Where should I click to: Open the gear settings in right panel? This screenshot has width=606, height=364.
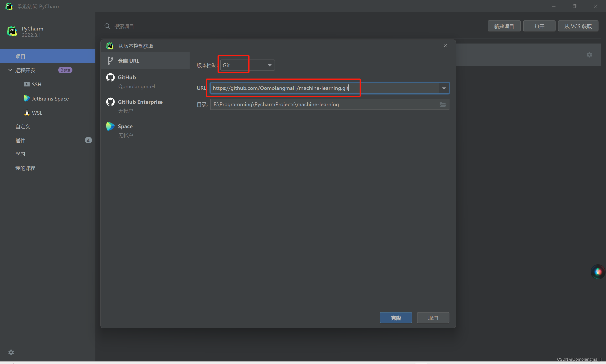[589, 54]
